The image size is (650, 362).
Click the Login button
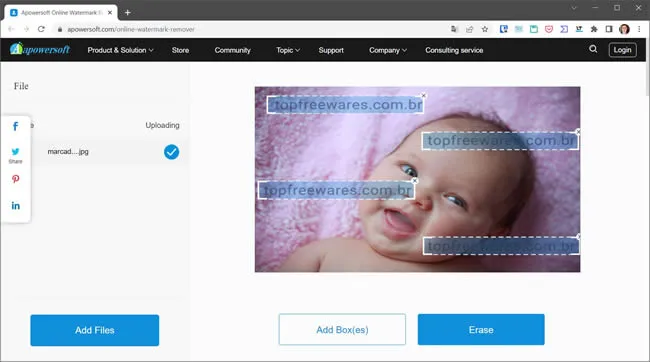click(622, 50)
